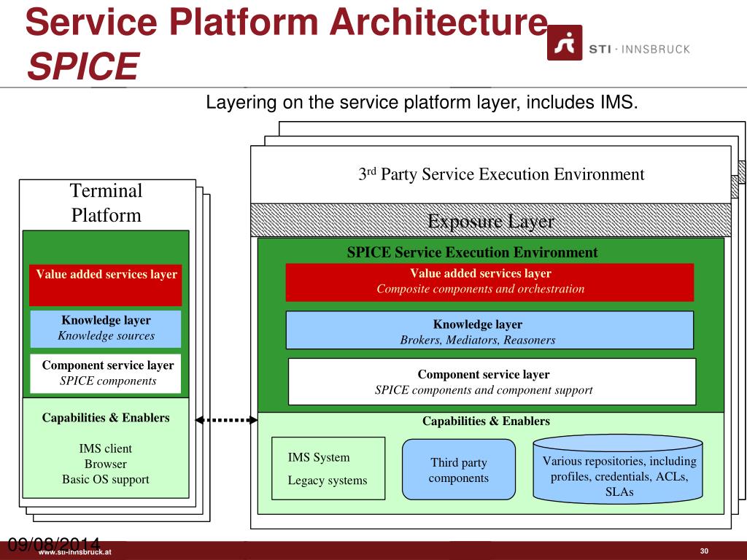Click the IMS System text
This screenshot has height=560, width=747.
tap(319, 457)
